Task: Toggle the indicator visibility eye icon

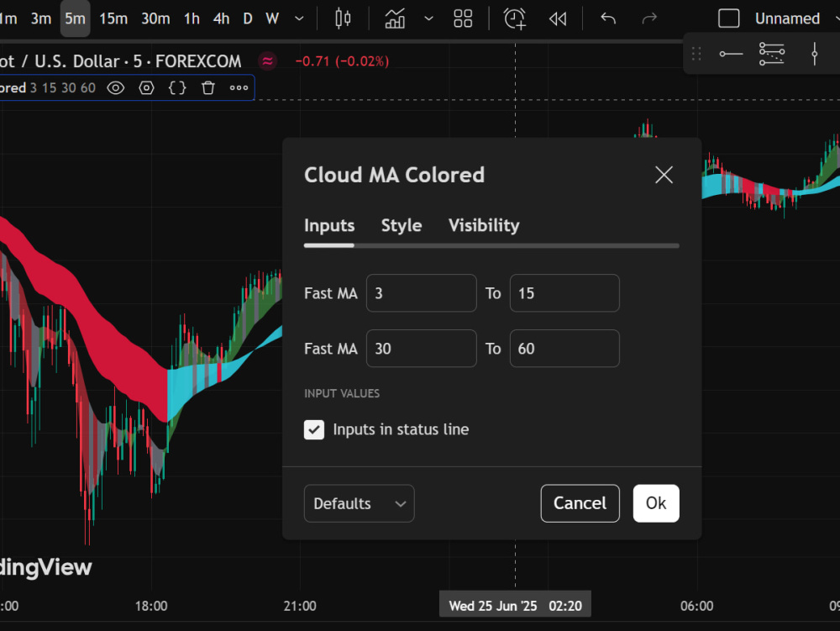Action: (116, 88)
